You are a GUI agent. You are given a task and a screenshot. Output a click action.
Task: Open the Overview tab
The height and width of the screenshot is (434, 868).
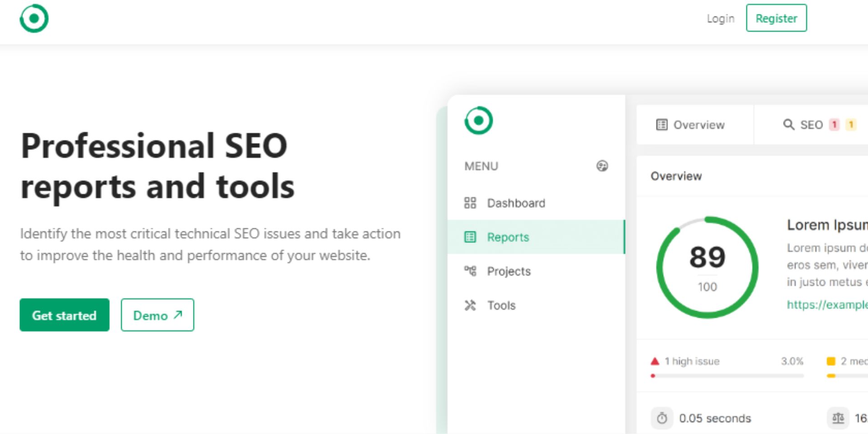tap(690, 125)
